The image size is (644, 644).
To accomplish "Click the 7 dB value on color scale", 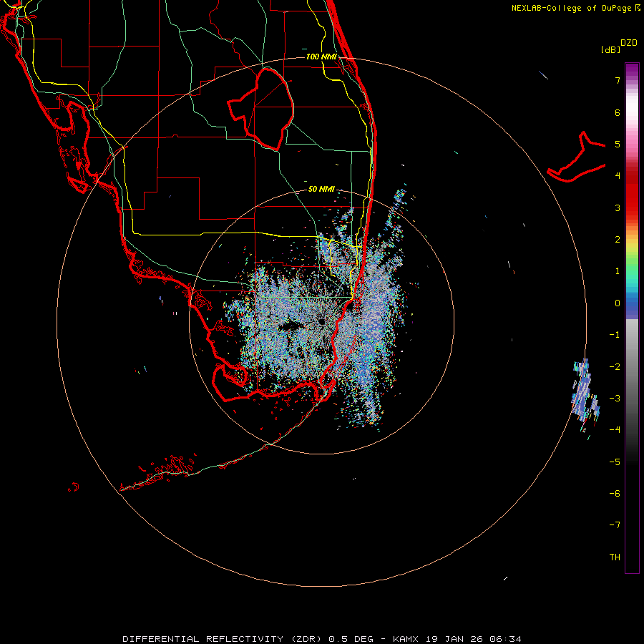I will (x=618, y=80).
